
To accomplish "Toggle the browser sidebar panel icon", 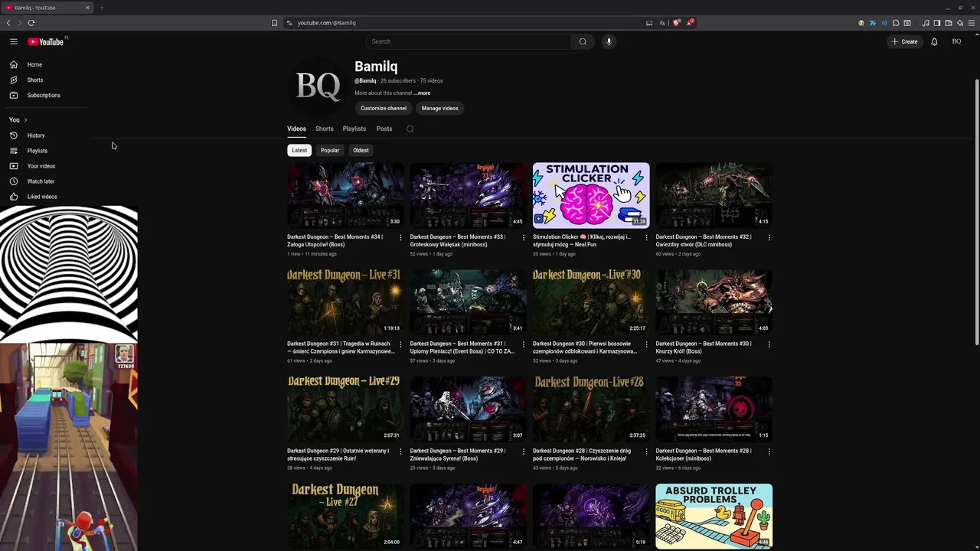I will [936, 23].
